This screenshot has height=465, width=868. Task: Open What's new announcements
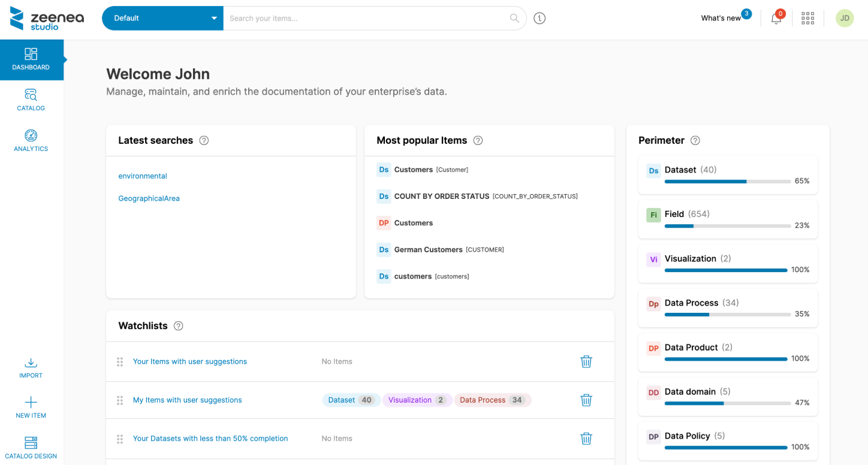(x=721, y=19)
